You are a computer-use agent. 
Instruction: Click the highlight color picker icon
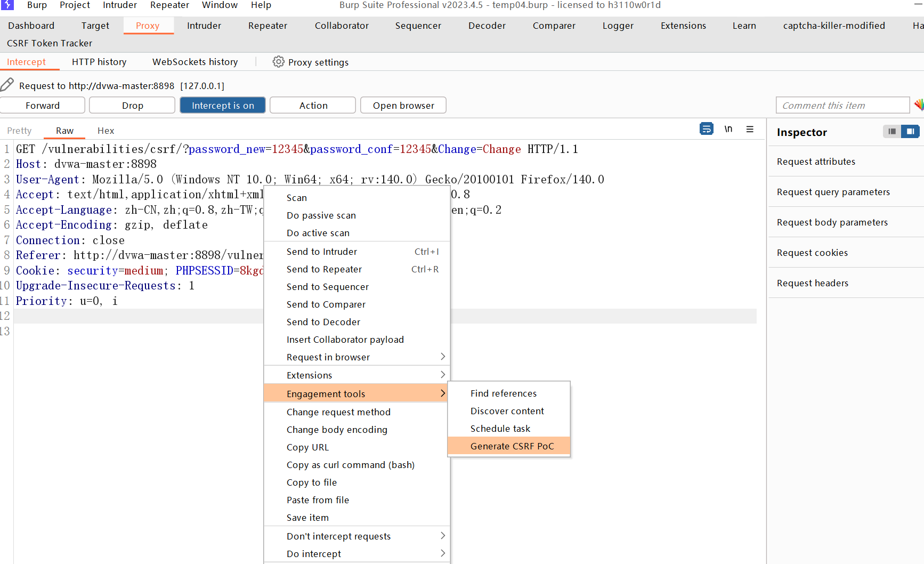(919, 105)
